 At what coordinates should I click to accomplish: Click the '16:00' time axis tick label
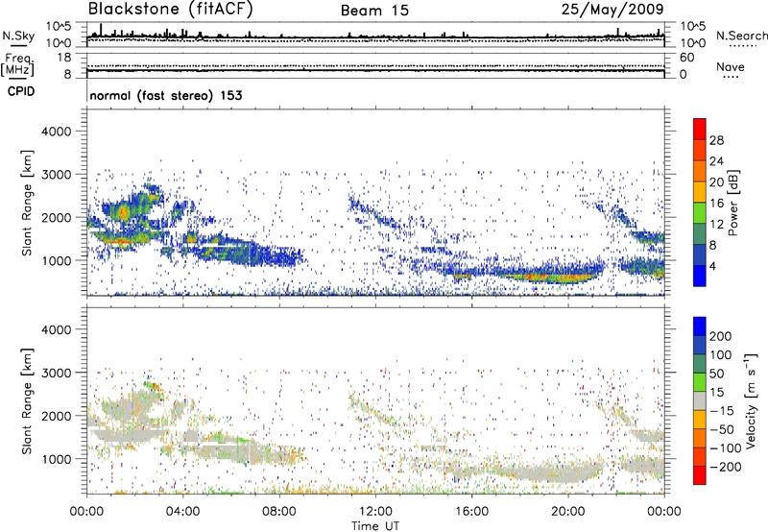point(471,512)
